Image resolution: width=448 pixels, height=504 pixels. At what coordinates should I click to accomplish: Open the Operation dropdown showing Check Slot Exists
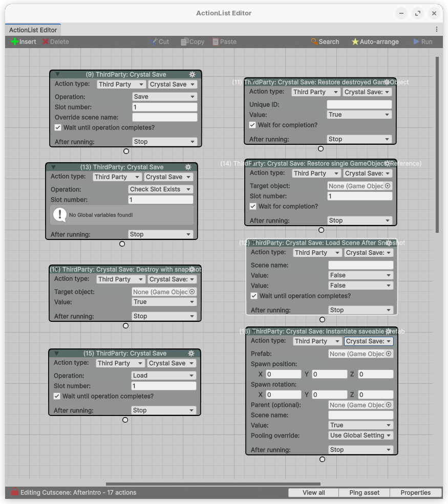pos(161,189)
